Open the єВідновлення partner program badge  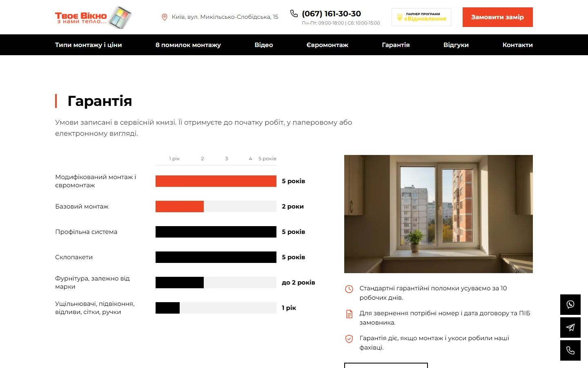click(421, 17)
